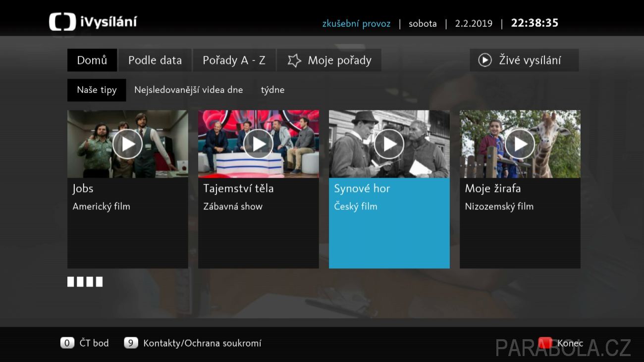The width and height of the screenshot is (644, 362).
Task: Click the clock showing 22:38:35
Action: coord(535,23)
